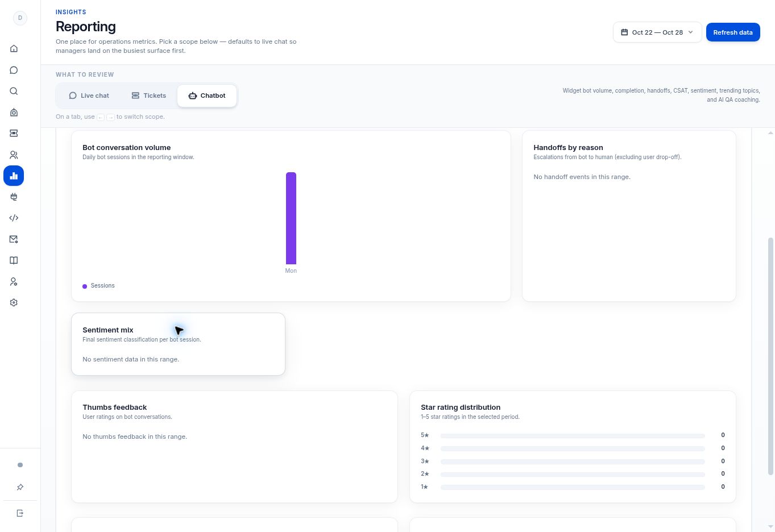Click the 3★ rating progress bar
Viewport: 775px width, 532px height.
click(x=573, y=462)
